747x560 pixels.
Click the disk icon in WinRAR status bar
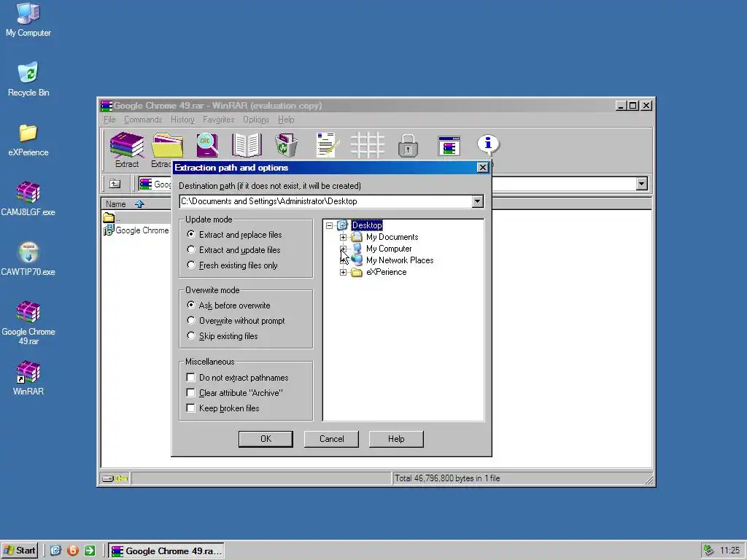pos(108,478)
